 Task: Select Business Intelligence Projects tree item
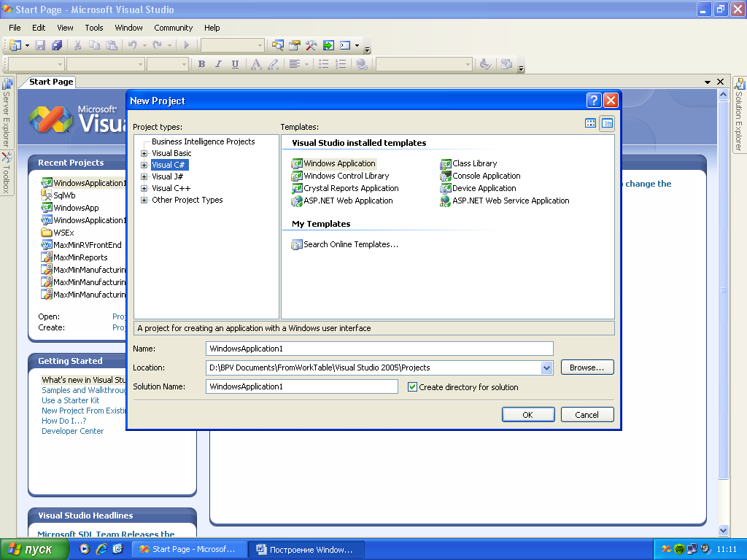204,141
